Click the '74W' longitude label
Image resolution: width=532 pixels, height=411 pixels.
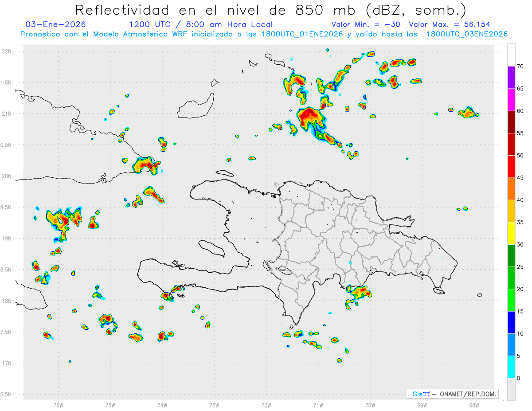point(162,405)
